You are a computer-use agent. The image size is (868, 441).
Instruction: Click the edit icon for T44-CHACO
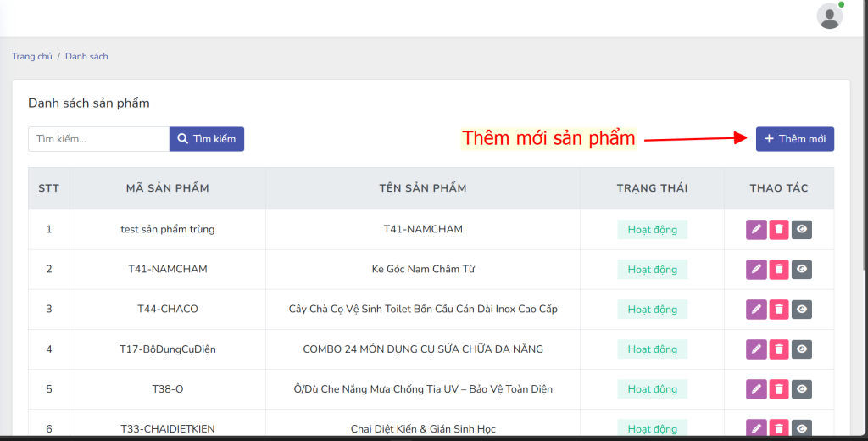(x=756, y=309)
